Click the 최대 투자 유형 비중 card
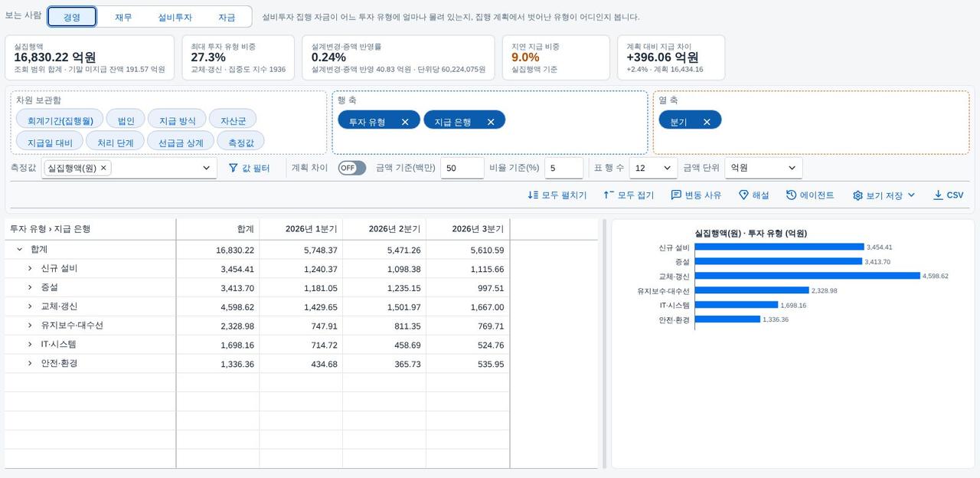The width and height of the screenshot is (980, 478). tap(238, 57)
